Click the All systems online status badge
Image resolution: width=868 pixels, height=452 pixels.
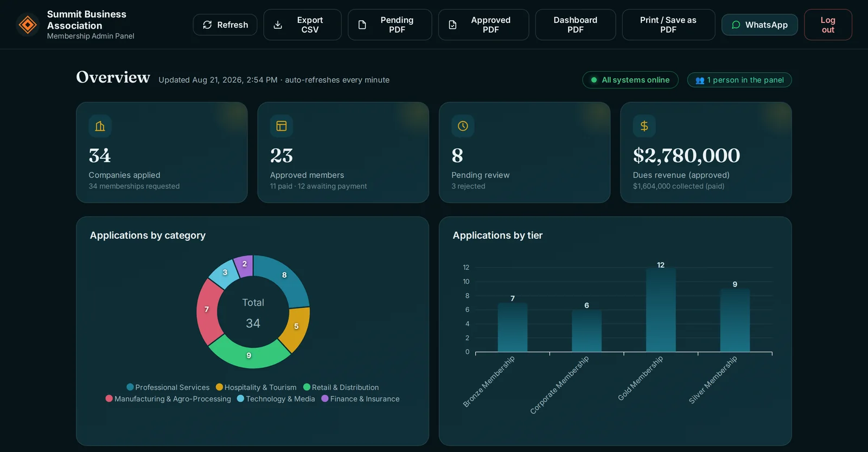pos(630,80)
